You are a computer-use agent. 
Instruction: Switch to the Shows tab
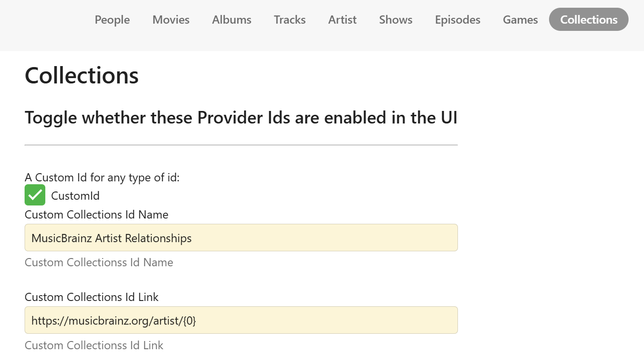(396, 20)
